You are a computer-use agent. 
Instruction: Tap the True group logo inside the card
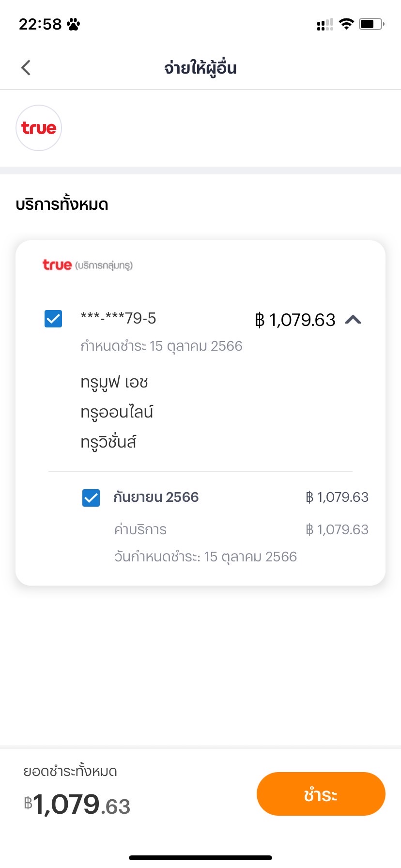tap(88, 265)
